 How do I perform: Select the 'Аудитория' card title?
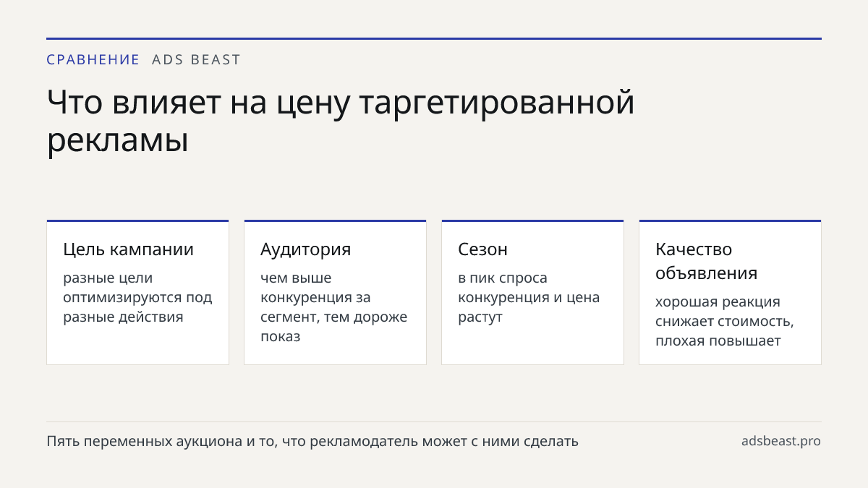click(306, 249)
